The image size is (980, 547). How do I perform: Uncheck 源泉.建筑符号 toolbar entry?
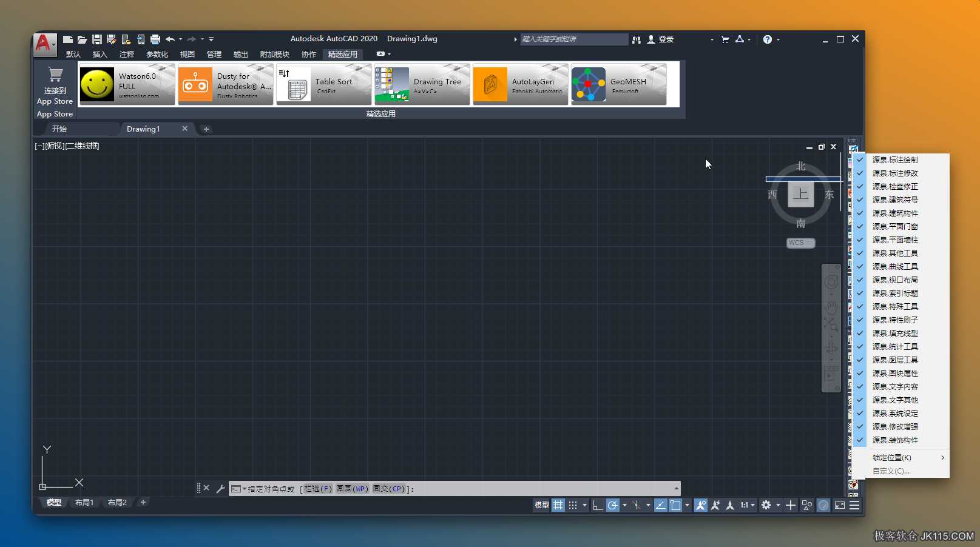coord(901,200)
